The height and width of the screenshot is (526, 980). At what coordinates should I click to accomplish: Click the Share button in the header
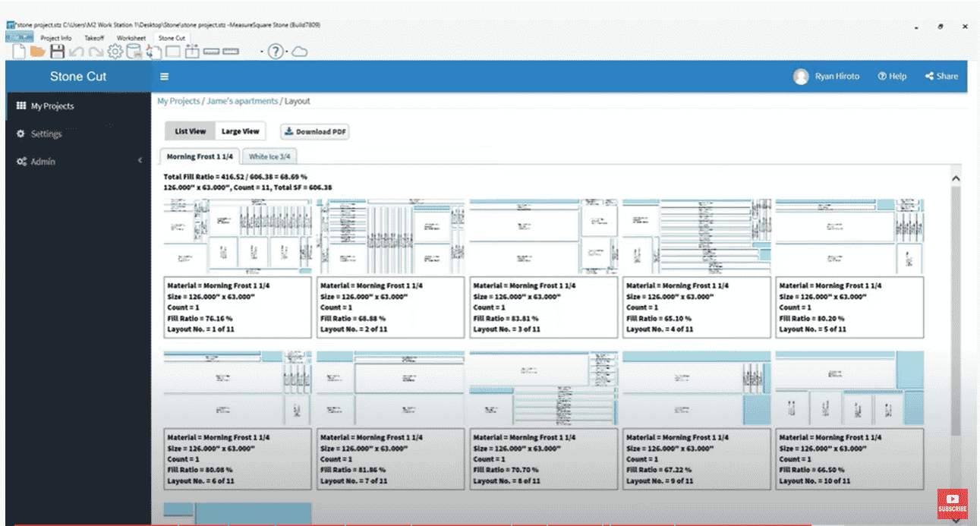tap(941, 77)
